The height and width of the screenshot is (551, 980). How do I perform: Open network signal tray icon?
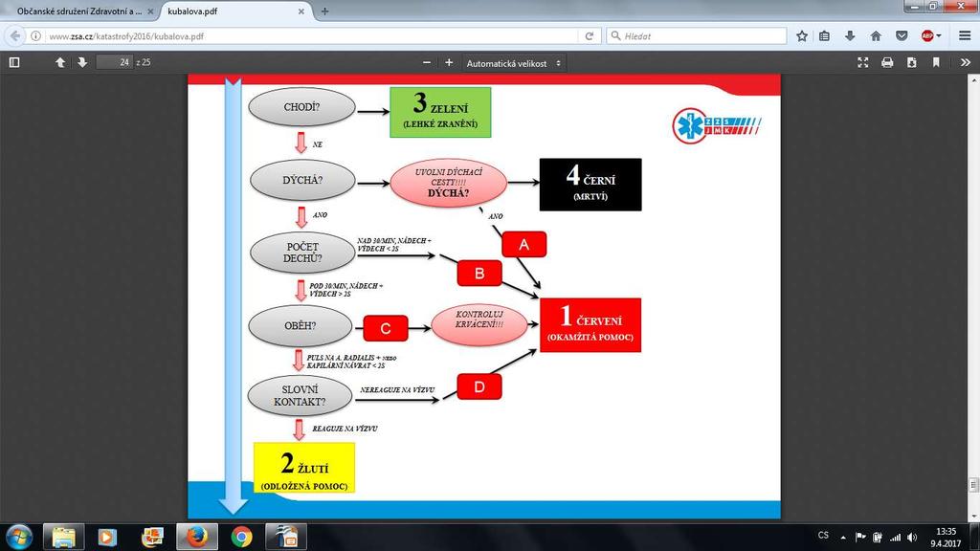(896, 538)
